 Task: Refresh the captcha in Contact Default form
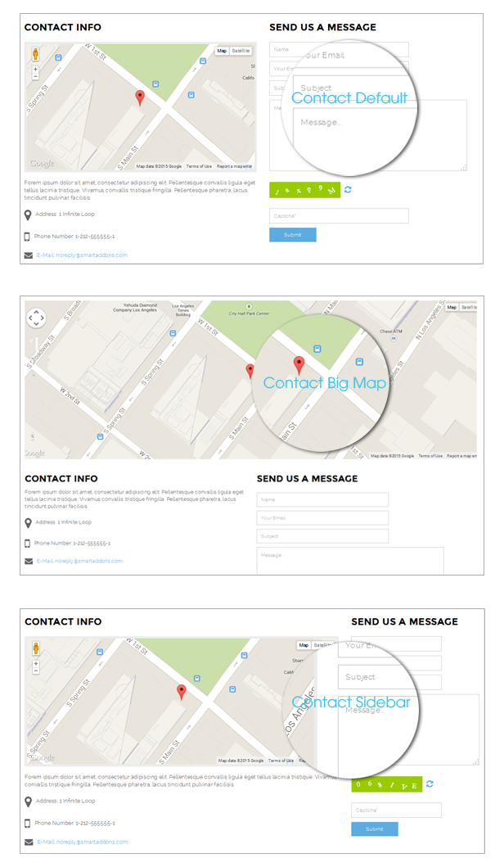(348, 190)
